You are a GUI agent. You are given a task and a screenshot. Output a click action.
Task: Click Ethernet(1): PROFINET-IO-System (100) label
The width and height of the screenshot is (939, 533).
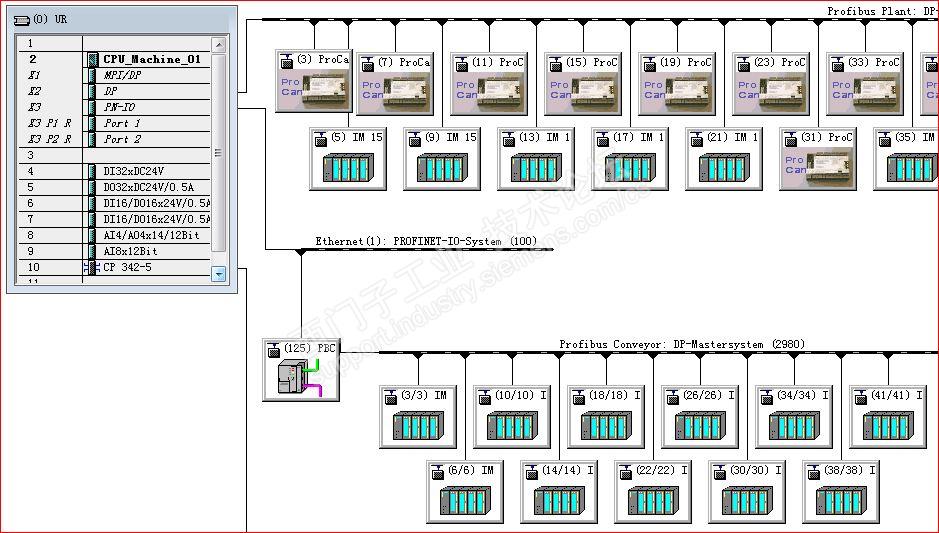click(426, 241)
